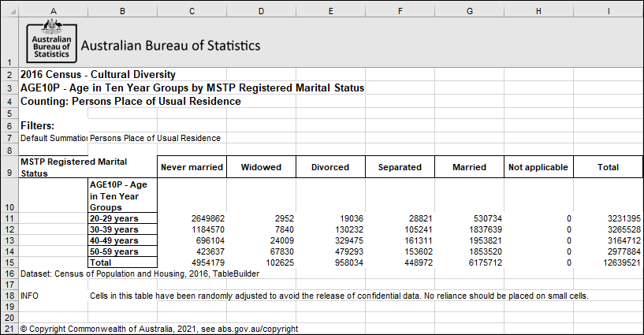Click the cell with value 6175712
This screenshot has height=335, width=644.
[470, 262]
